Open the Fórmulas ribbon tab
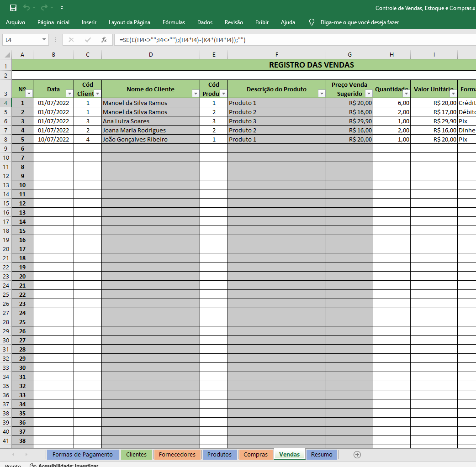 point(174,22)
